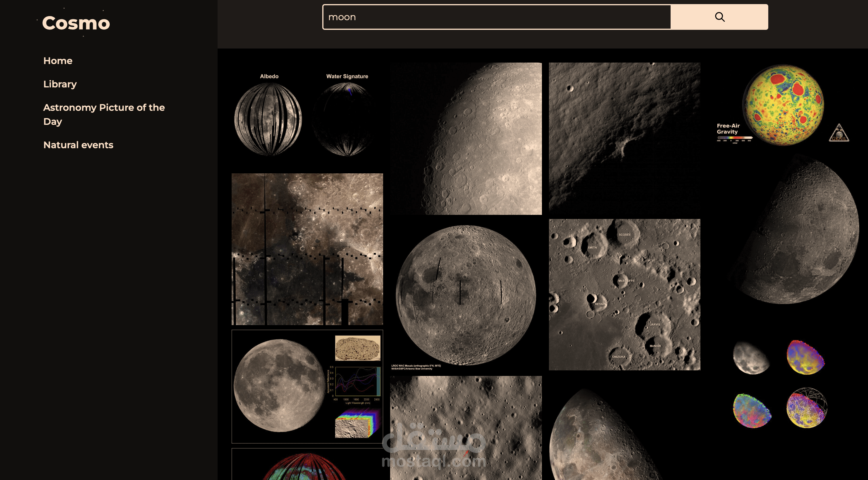Go to the Library section
This screenshot has width=868, height=480.
tap(60, 84)
